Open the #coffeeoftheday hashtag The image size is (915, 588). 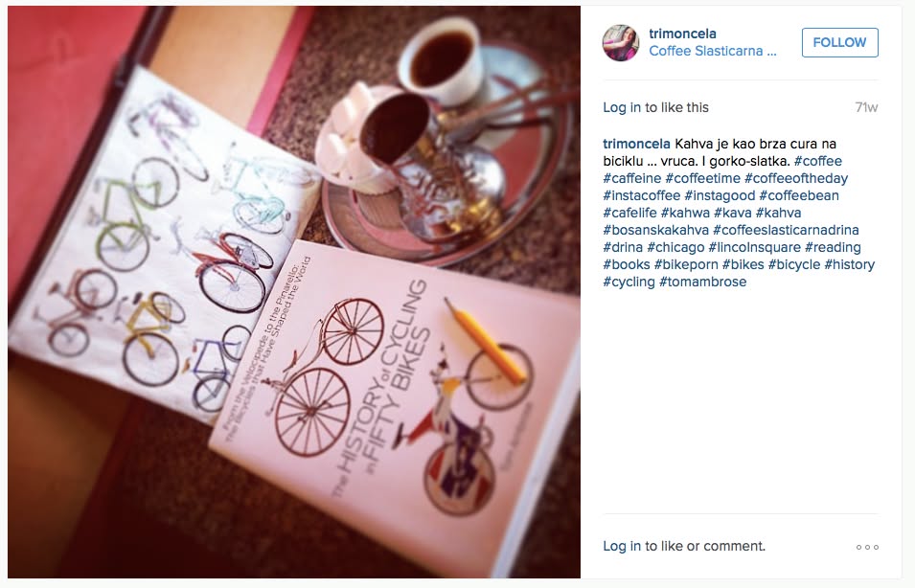[x=796, y=178]
